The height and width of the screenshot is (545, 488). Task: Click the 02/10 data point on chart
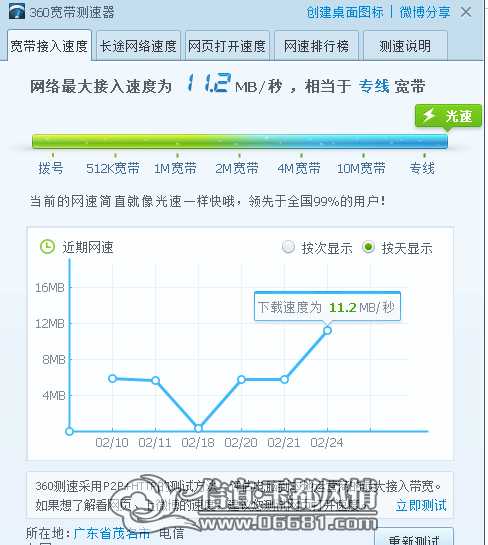pos(112,379)
